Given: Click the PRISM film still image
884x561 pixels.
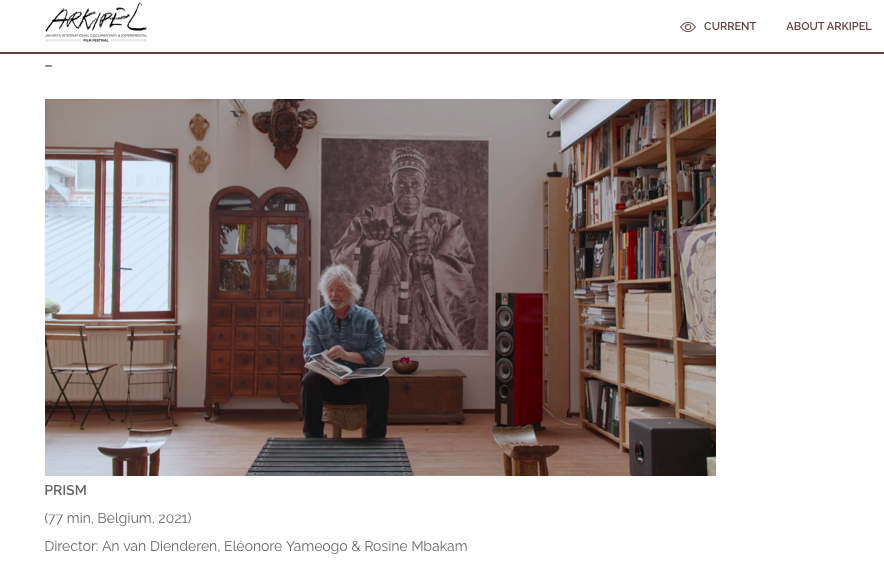Looking at the screenshot, I should [x=380, y=288].
